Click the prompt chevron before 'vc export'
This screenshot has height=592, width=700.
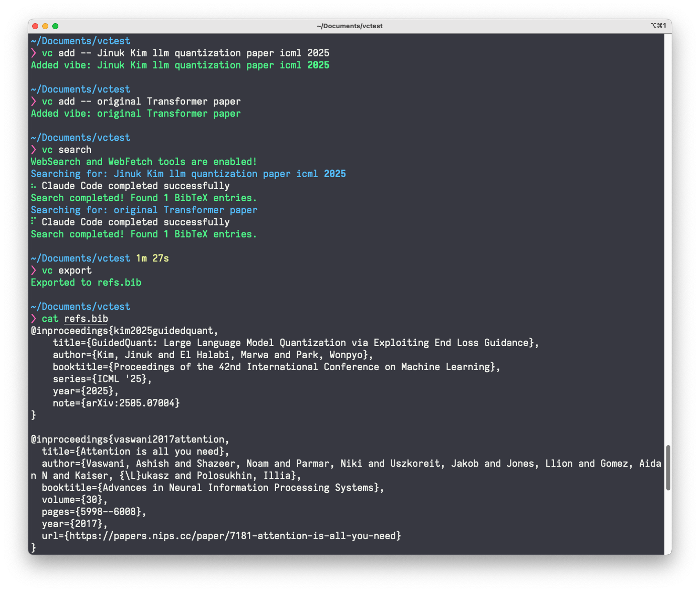34,271
